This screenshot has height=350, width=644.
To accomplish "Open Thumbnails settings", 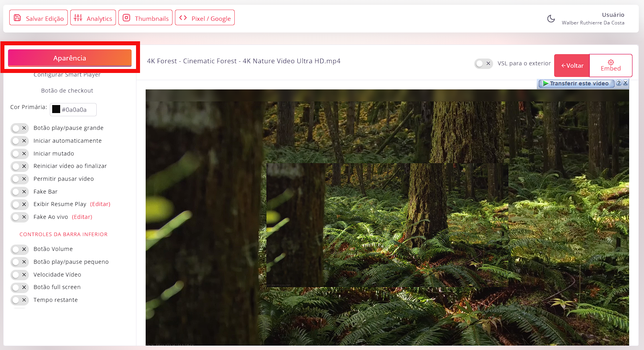I will click(145, 18).
